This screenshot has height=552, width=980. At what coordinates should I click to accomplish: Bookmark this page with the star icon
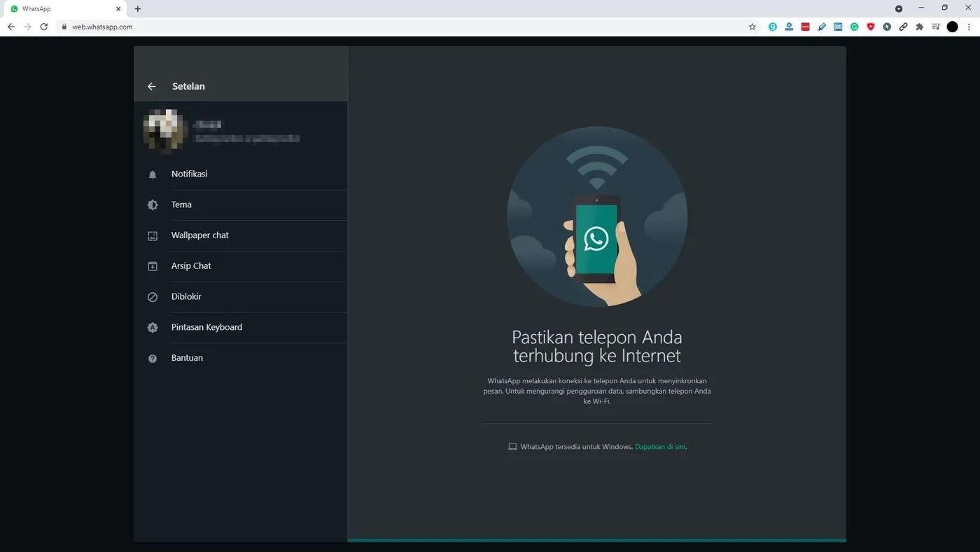752,27
